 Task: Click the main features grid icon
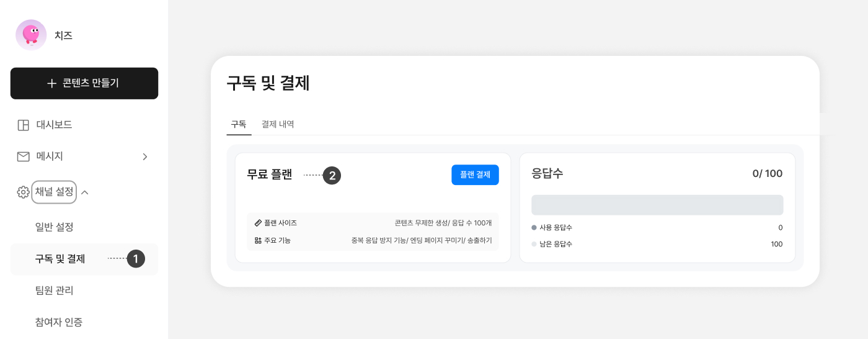[x=258, y=240]
